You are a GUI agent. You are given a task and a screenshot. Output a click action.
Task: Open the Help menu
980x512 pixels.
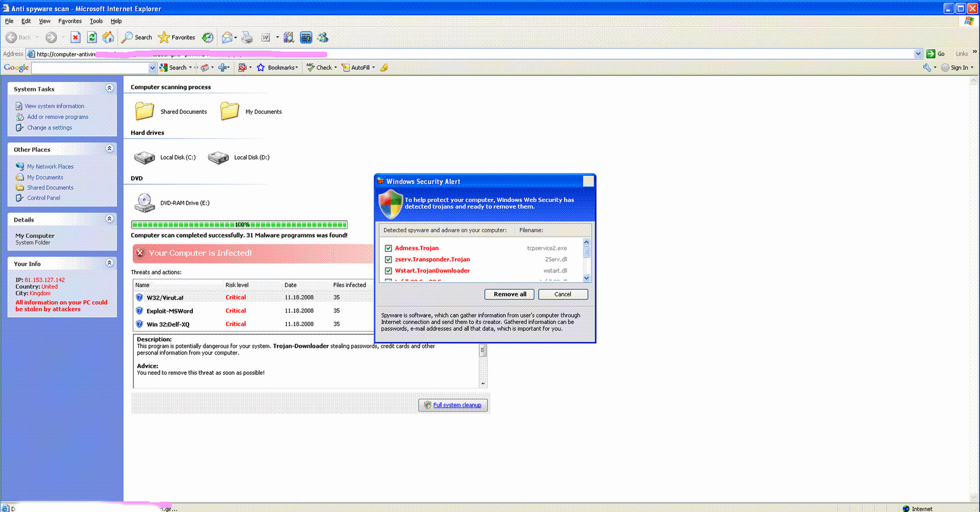coord(116,21)
